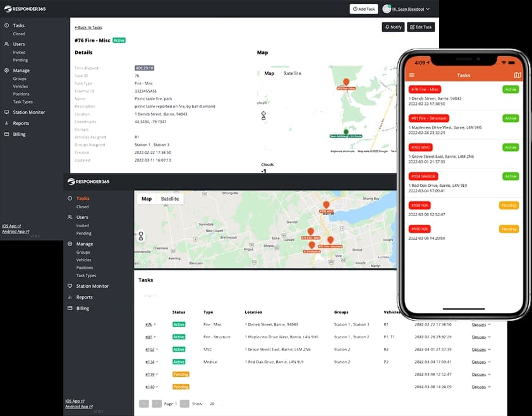Click Users people icon in back window sidebar

coord(7,44)
